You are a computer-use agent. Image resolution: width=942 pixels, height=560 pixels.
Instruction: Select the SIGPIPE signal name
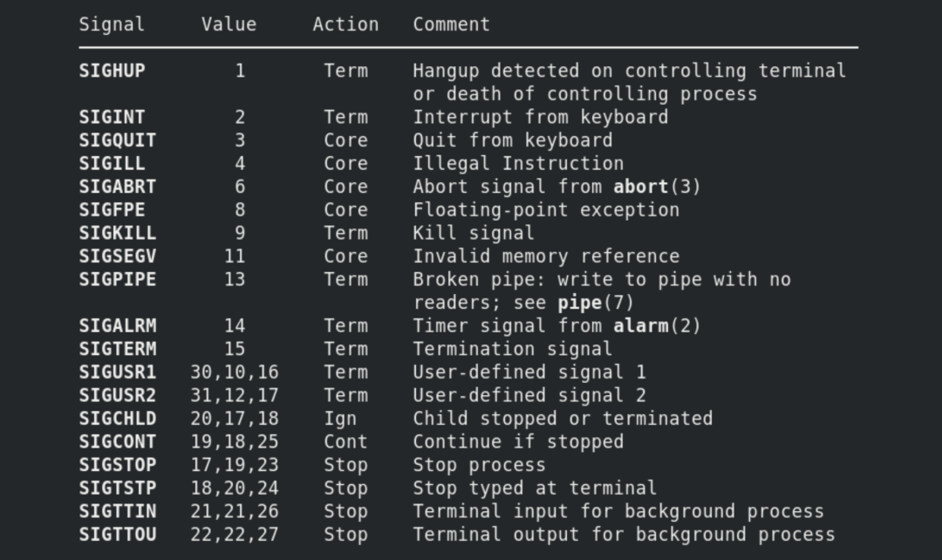coord(118,280)
